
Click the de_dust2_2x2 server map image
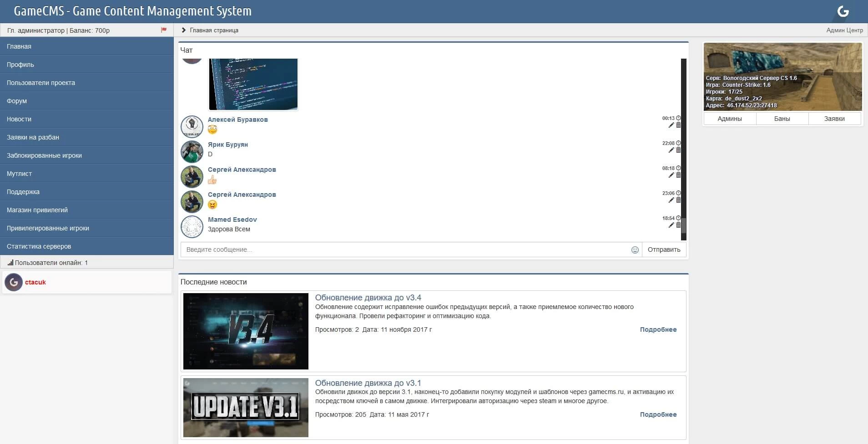[x=782, y=76]
